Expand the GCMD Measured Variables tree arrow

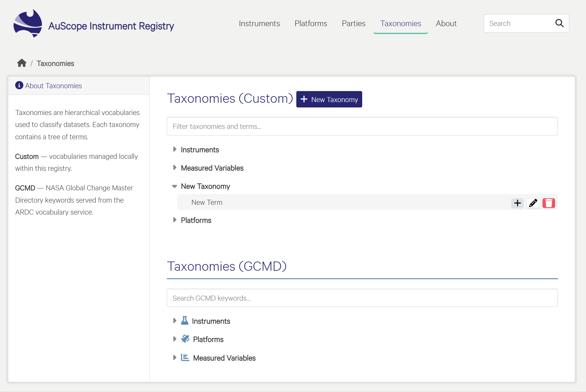coord(175,357)
